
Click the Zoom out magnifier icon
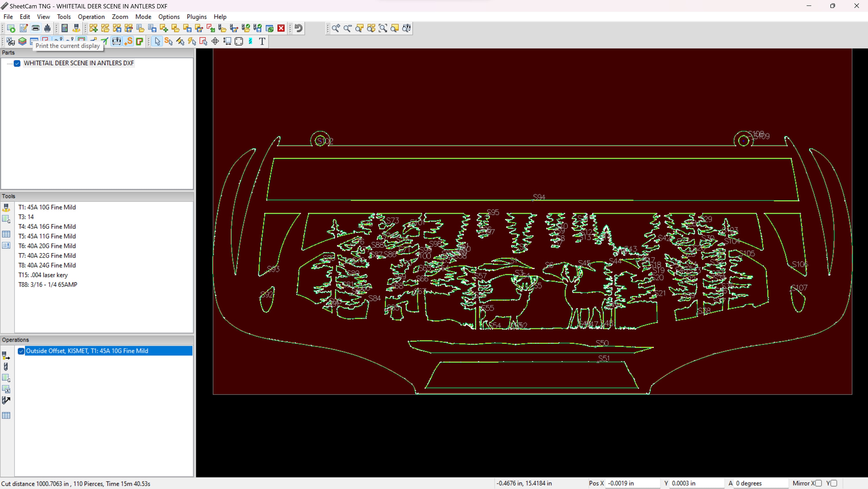[x=347, y=28]
